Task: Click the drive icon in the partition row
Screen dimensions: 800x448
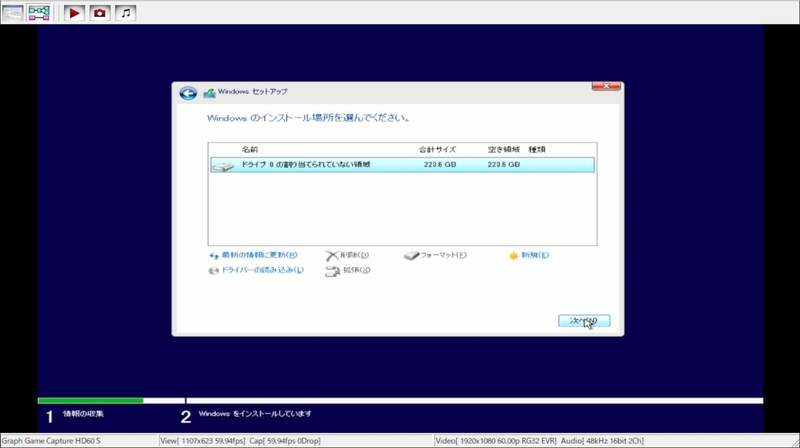Action: [223, 166]
